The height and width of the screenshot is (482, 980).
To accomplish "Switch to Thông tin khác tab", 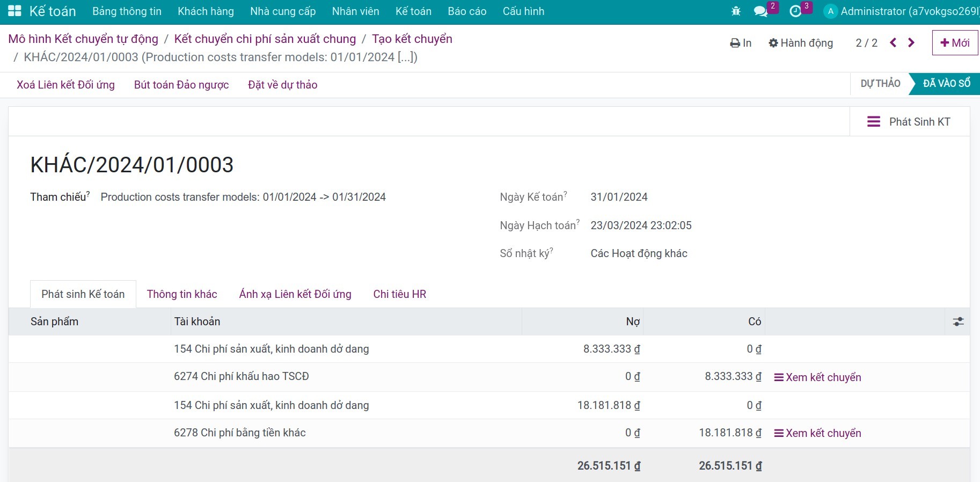I will point(182,294).
